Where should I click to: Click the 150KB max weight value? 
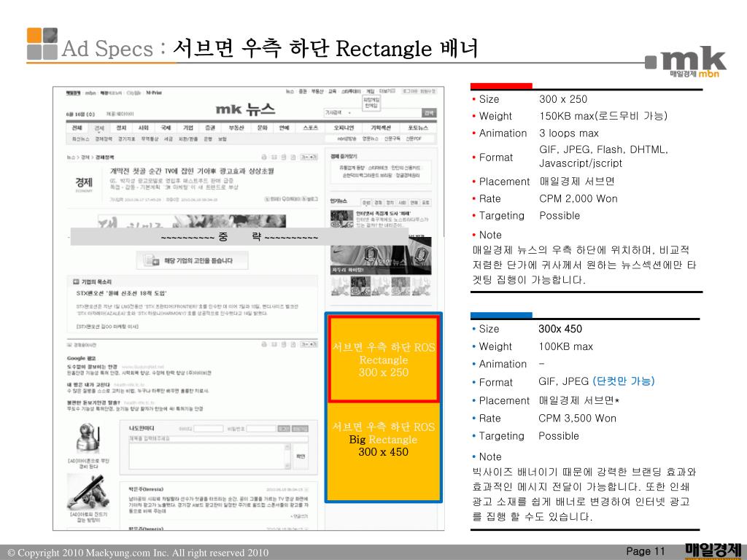coord(603,116)
